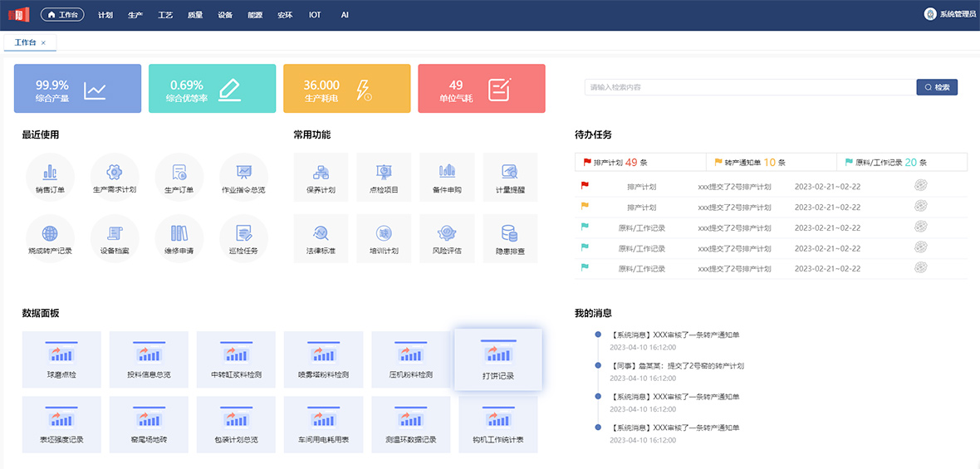Image resolution: width=980 pixels, height=469 pixels.
Task: Open the 生产需求计划 gear icon
Action: click(x=115, y=173)
